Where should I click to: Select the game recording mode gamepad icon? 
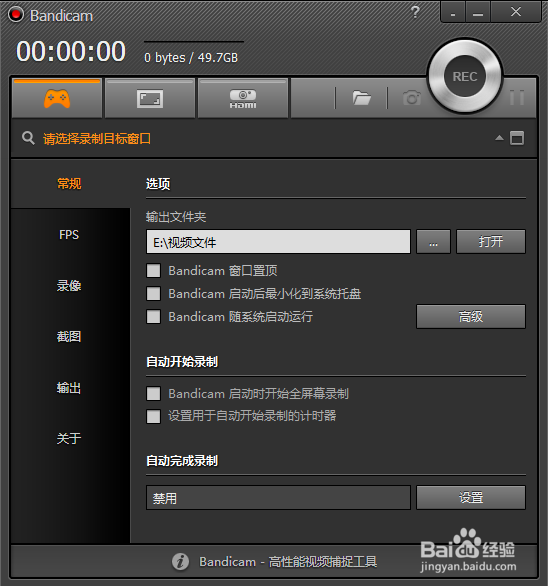tap(57, 99)
